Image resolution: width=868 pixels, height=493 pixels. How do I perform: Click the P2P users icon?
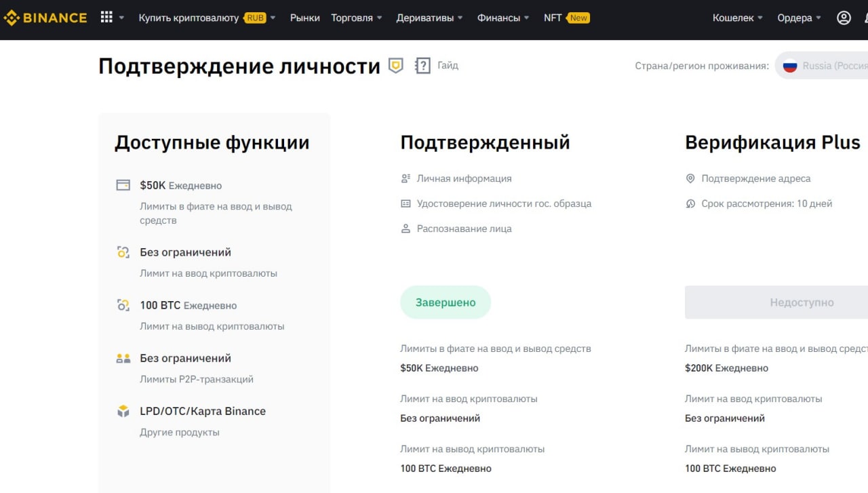[x=123, y=358]
